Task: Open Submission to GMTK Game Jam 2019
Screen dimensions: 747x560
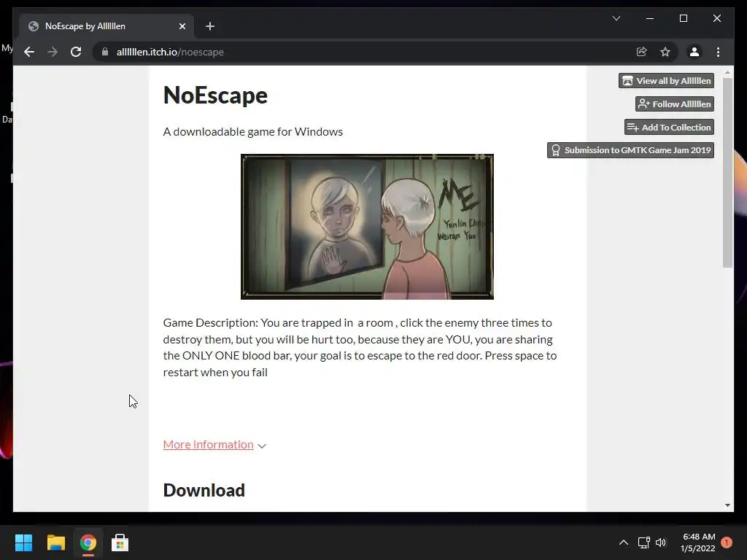Action: click(630, 150)
